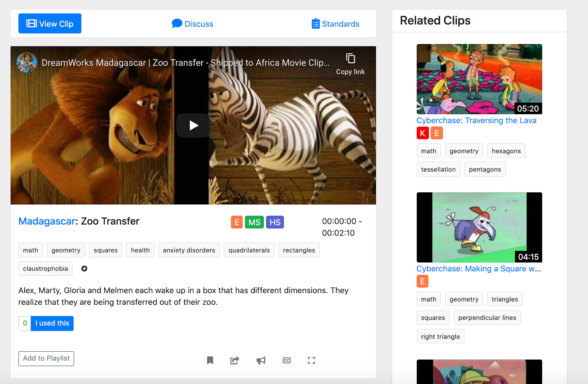Open the Making a Square clip thumbnail
This screenshot has height=384, width=588.
[479, 227]
